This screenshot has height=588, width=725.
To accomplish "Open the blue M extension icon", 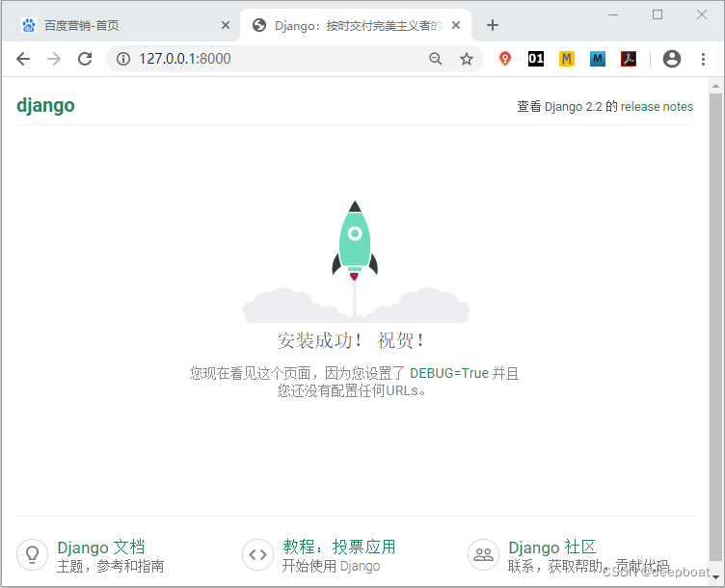I will coord(598,59).
